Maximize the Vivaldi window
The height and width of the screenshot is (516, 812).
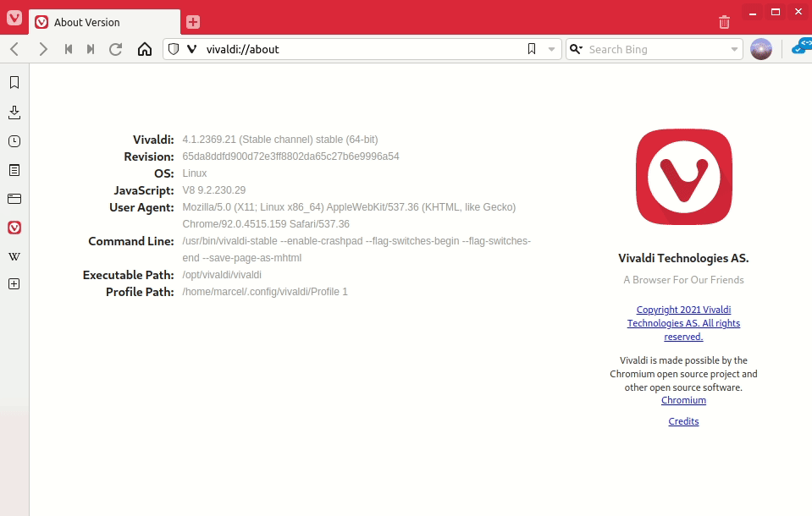pos(776,13)
